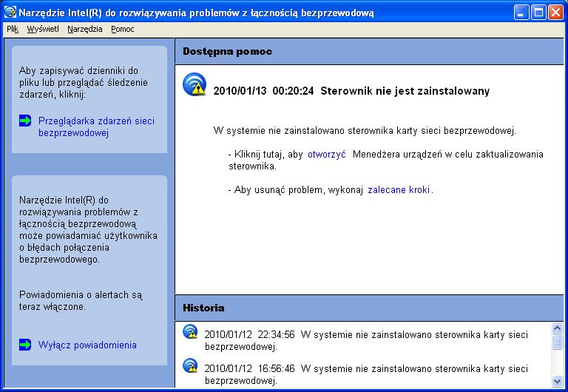Screen dimensions: 568x392
Task: Click the wireless warning icon by Sterownik nie jest zainstalowany
Action: [x=195, y=84]
